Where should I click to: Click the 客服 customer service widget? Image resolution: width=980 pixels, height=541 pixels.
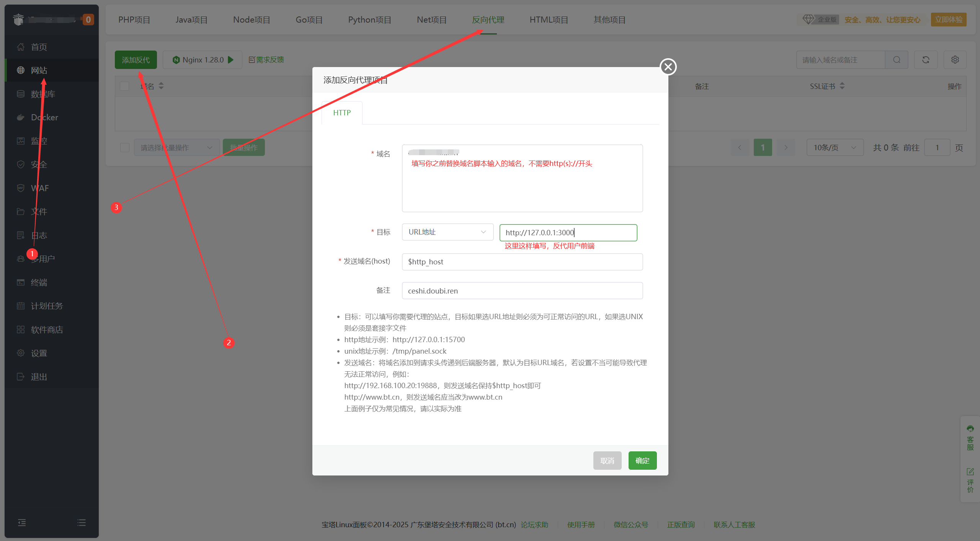pyautogui.click(x=970, y=438)
